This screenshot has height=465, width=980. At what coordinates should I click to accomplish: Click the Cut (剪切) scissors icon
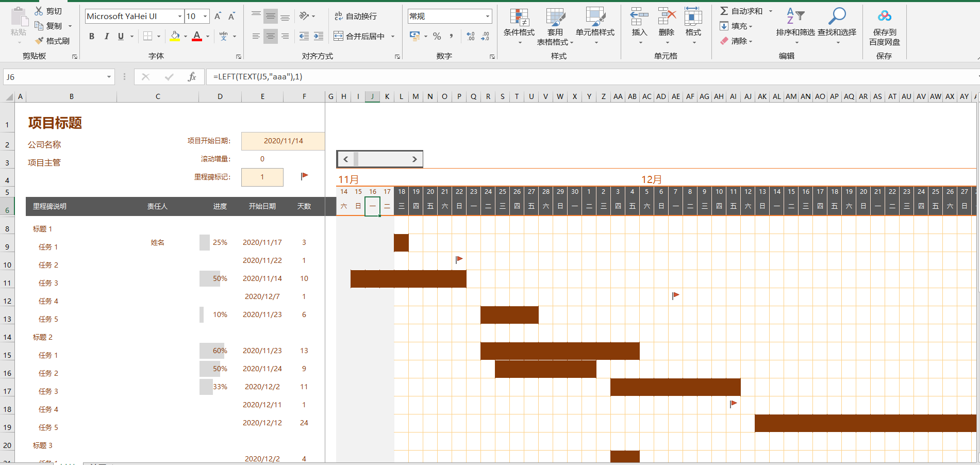pyautogui.click(x=39, y=11)
